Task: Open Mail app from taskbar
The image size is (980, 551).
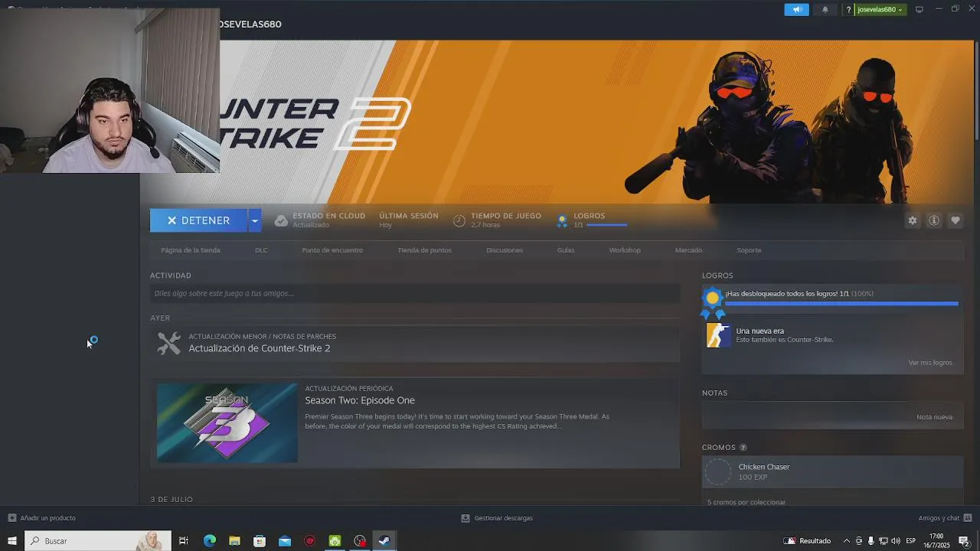Action: coord(285,541)
